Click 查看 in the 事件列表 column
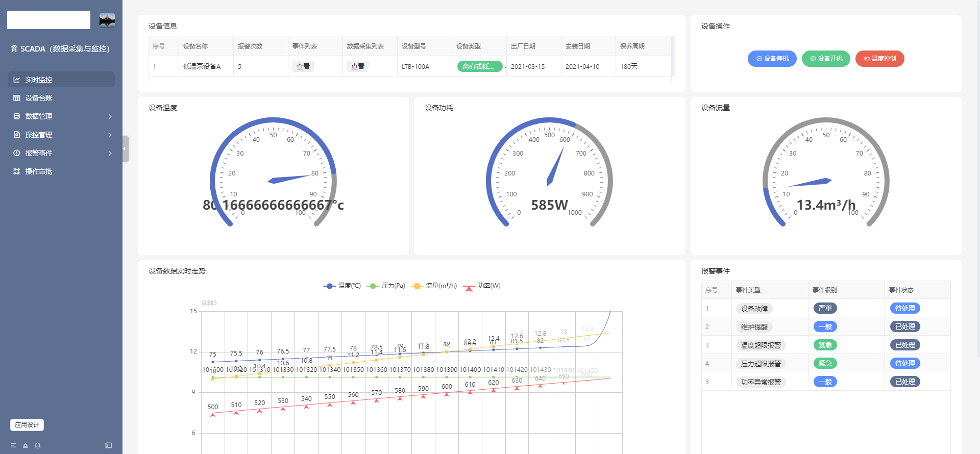The width and height of the screenshot is (980, 454). [303, 66]
